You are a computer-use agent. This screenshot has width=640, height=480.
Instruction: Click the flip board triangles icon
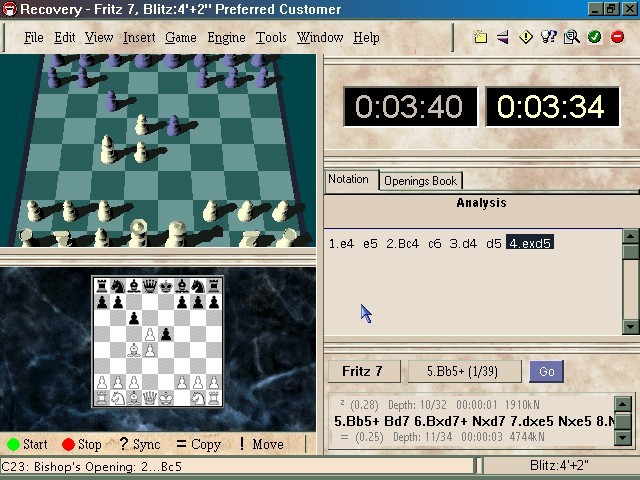[503, 37]
